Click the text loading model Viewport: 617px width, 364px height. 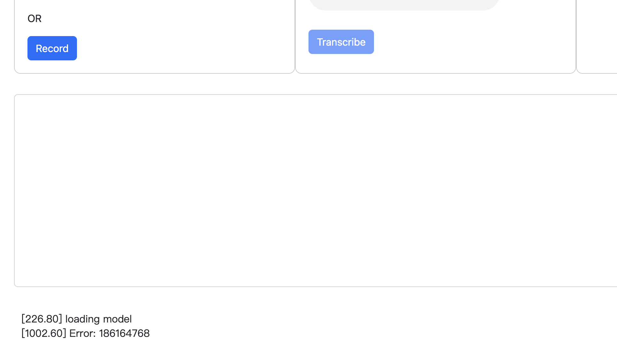tap(98, 319)
